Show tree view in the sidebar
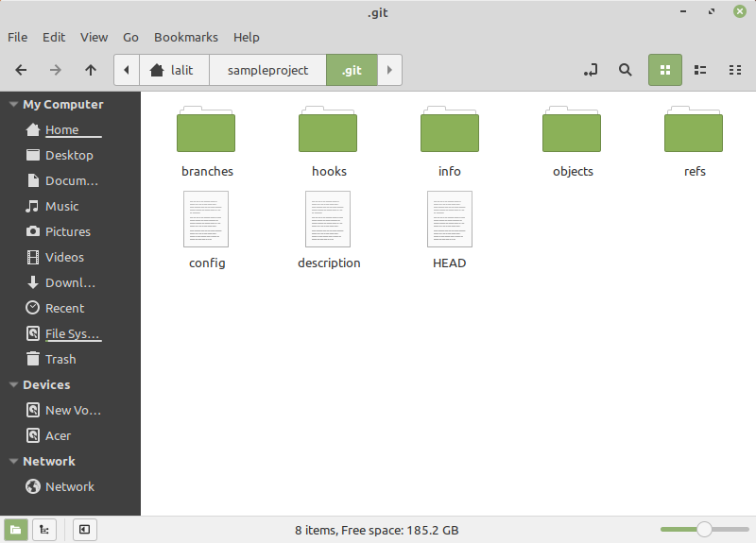The image size is (756, 543). [44, 530]
